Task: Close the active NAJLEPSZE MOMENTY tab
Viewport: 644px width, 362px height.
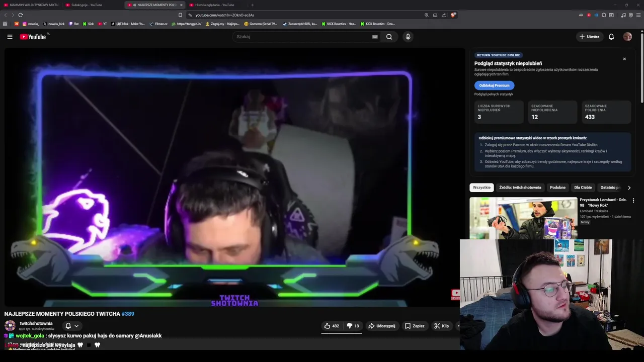Action: tap(181, 5)
